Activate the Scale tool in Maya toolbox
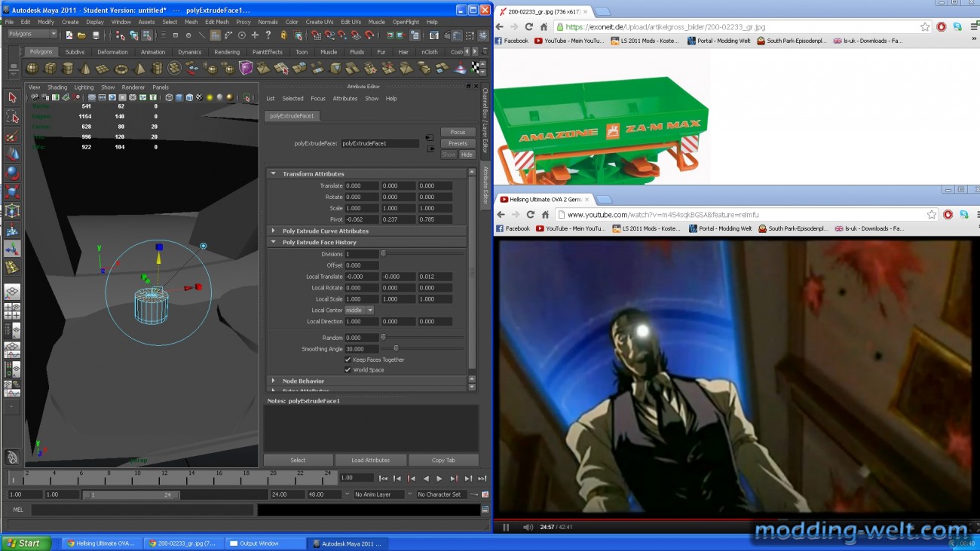This screenshot has width=980, height=551. pyautogui.click(x=12, y=192)
